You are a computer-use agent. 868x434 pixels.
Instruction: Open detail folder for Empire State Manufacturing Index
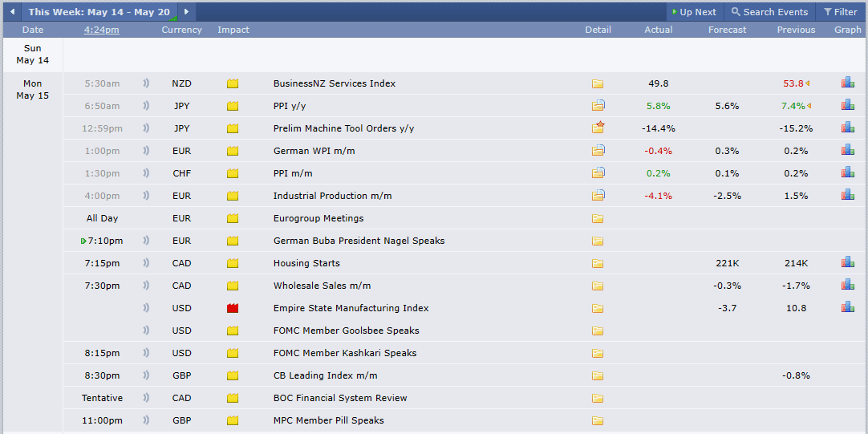[x=598, y=308]
